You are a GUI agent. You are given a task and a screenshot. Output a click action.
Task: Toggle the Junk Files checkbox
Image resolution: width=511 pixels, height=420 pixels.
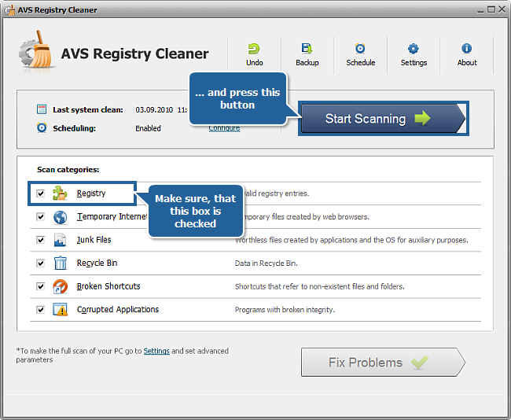tap(41, 240)
